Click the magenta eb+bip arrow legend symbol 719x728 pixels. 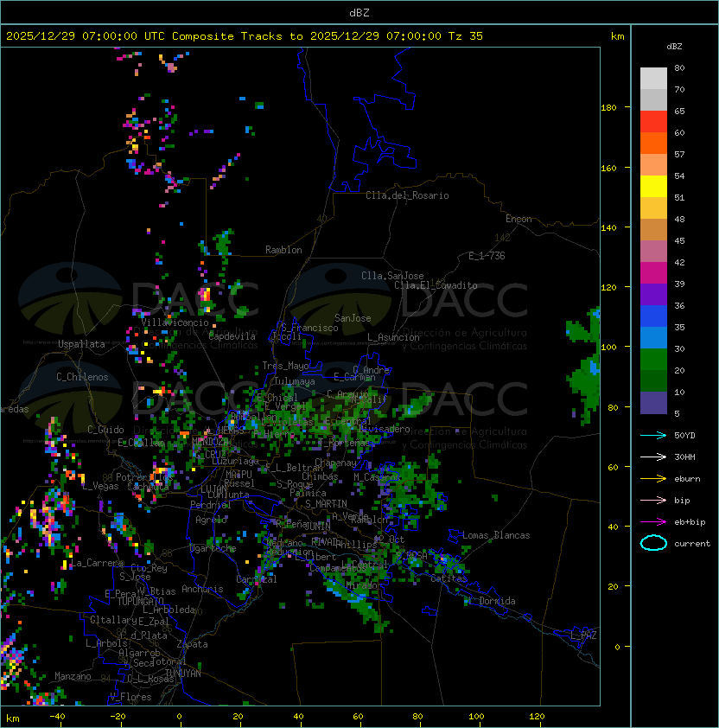653,522
